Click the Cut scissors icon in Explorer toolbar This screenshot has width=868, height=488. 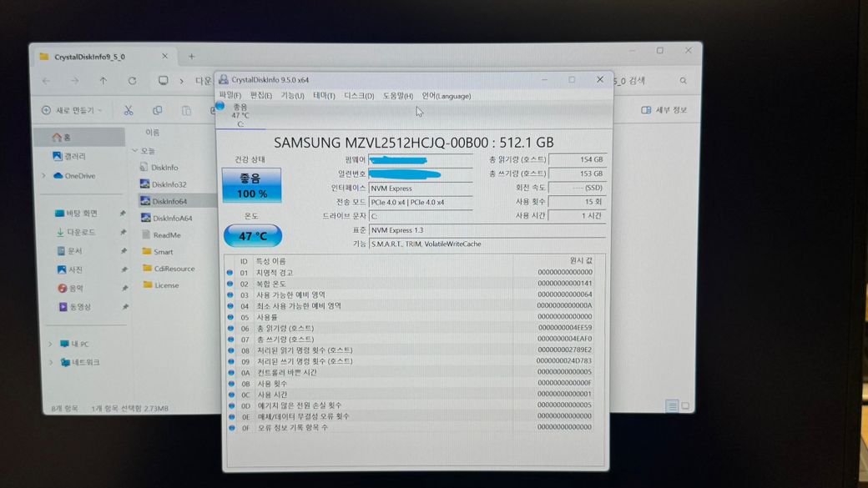[129, 111]
